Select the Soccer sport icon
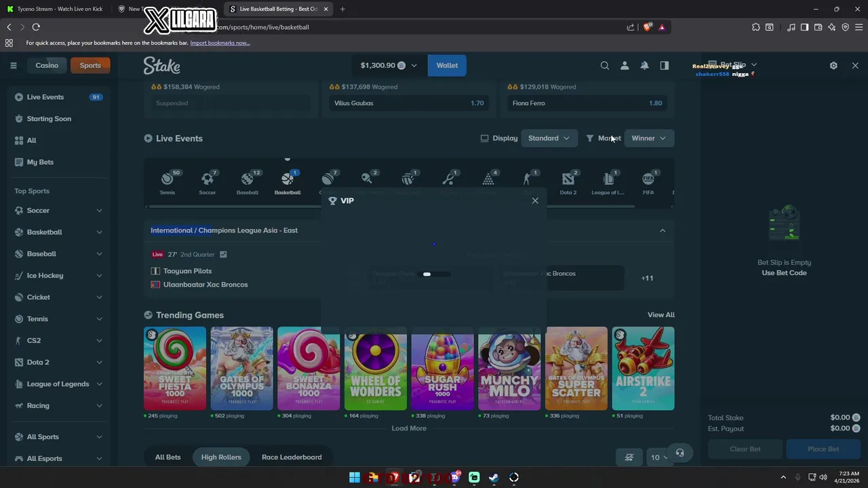 point(207,183)
